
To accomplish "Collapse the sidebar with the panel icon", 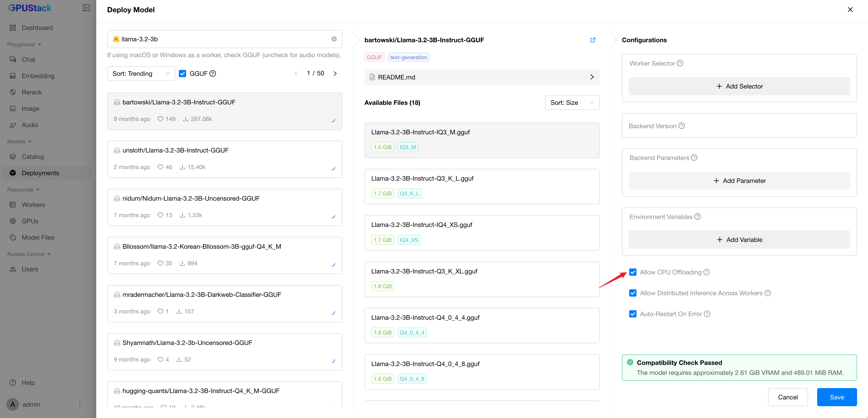I will (86, 8).
